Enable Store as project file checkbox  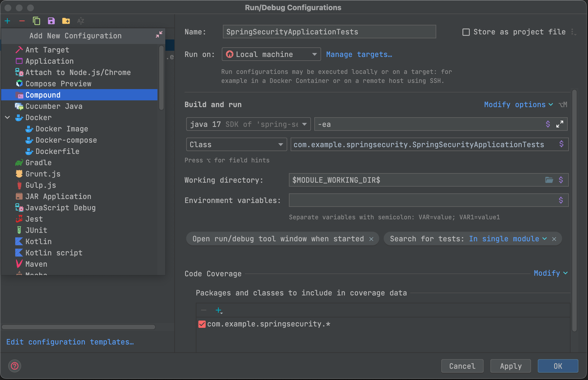click(466, 32)
